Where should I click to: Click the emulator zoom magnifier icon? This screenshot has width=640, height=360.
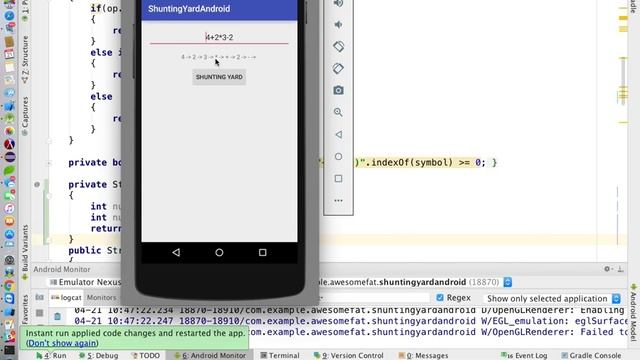338,112
